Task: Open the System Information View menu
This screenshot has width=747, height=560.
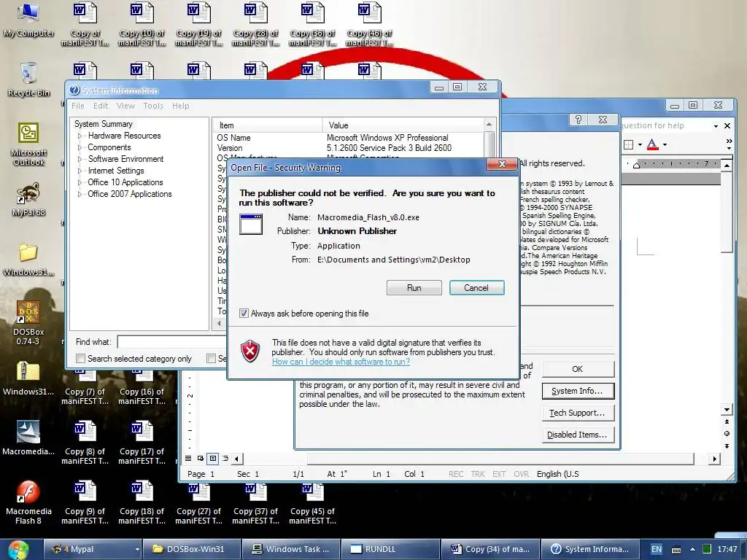Action: coord(125,106)
